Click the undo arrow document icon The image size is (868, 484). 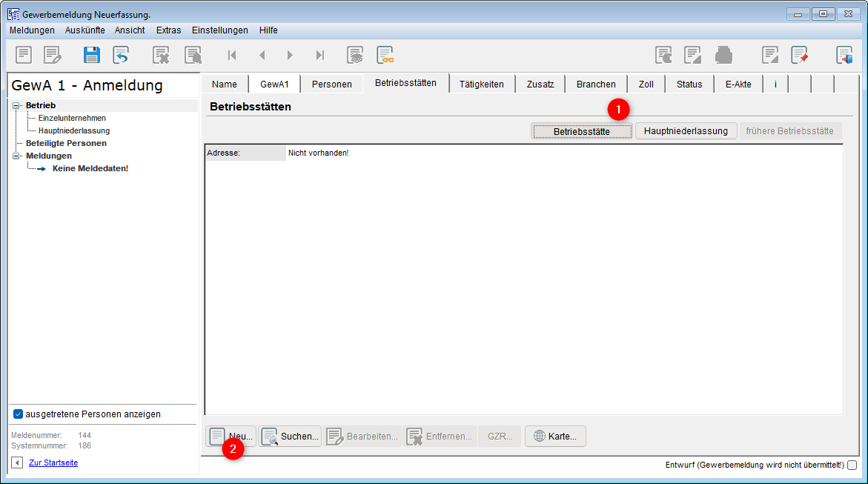(x=121, y=55)
